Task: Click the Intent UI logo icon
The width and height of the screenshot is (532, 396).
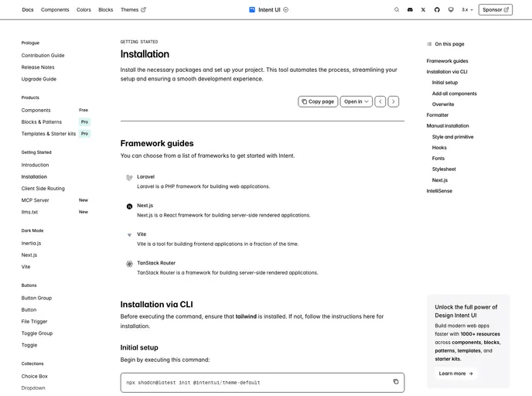Action: [252, 10]
